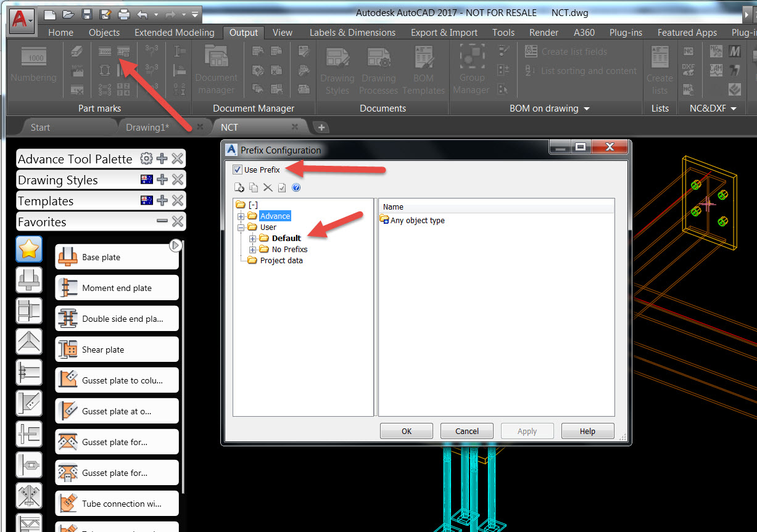Open the Drawing1* document tab
Viewport: 757px width, 532px height.
[x=147, y=127]
